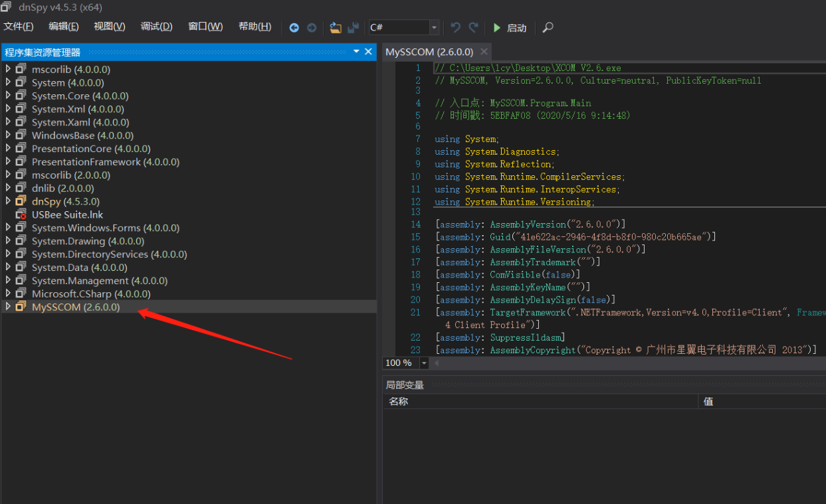Expand the dnSpy (4.5.3.0) assembly
This screenshot has height=504, width=826.
pyautogui.click(x=8, y=201)
